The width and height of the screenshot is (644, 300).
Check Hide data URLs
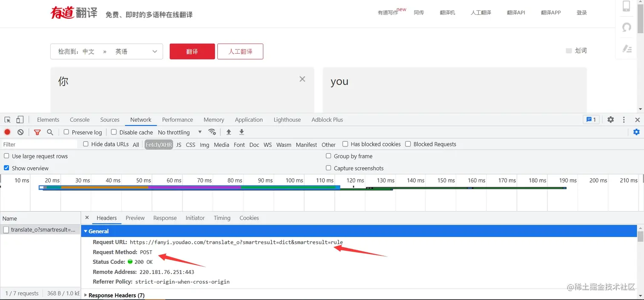pos(86,144)
